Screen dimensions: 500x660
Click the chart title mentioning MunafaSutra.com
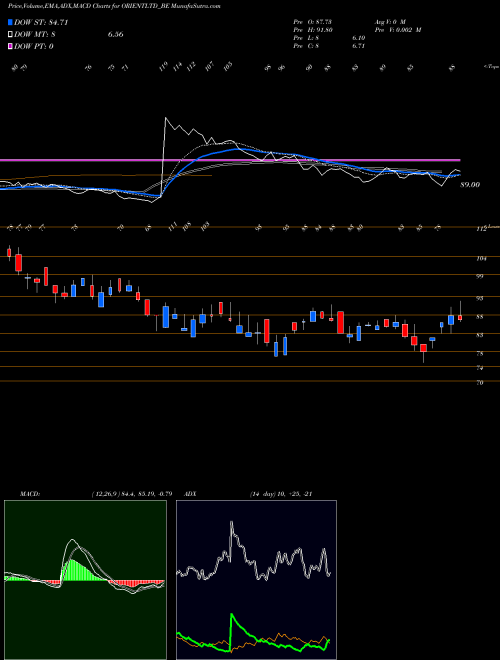pyautogui.click(x=114, y=6)
